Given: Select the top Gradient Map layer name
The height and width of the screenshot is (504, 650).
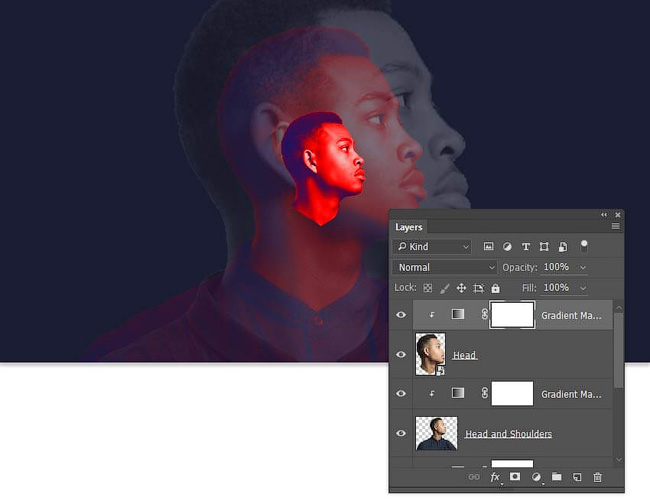Looking at the screenshot, I should point(571,315).
